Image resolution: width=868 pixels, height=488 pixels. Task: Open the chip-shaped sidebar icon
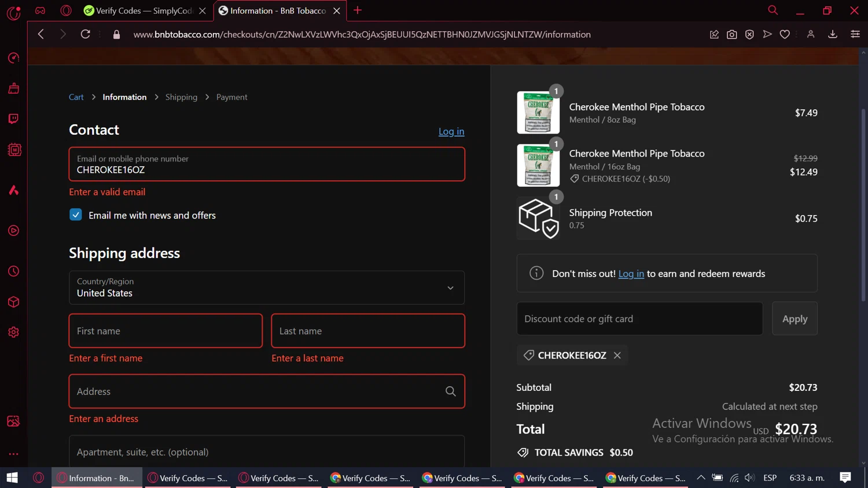(14, 150)
